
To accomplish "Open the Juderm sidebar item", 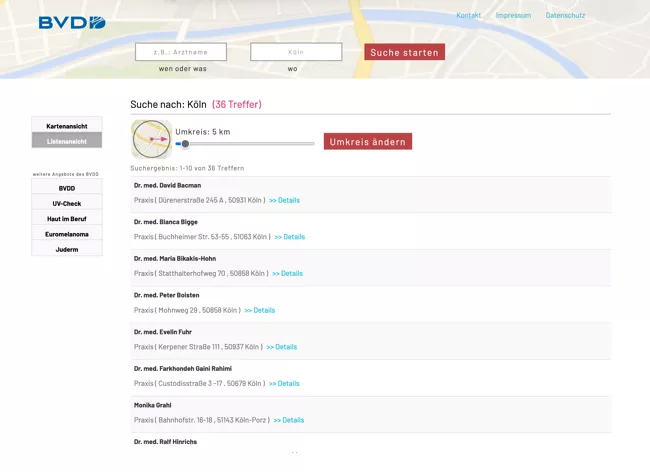I will 67,249.
